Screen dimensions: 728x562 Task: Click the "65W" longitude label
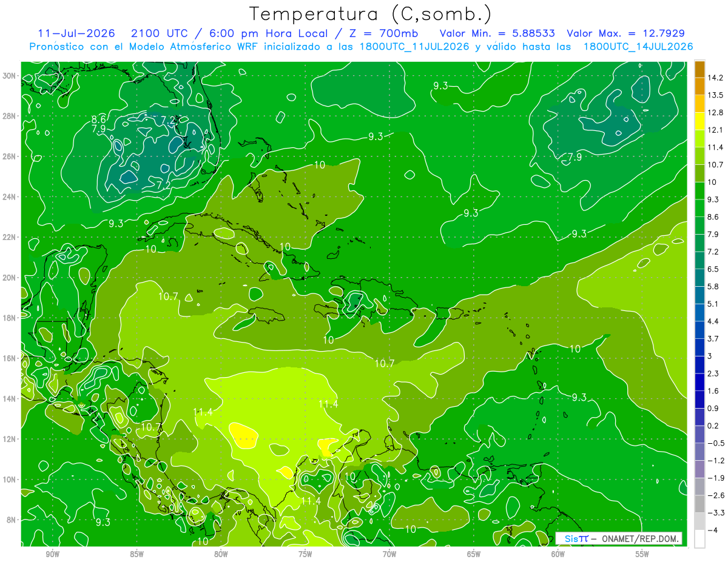(474, 554)
